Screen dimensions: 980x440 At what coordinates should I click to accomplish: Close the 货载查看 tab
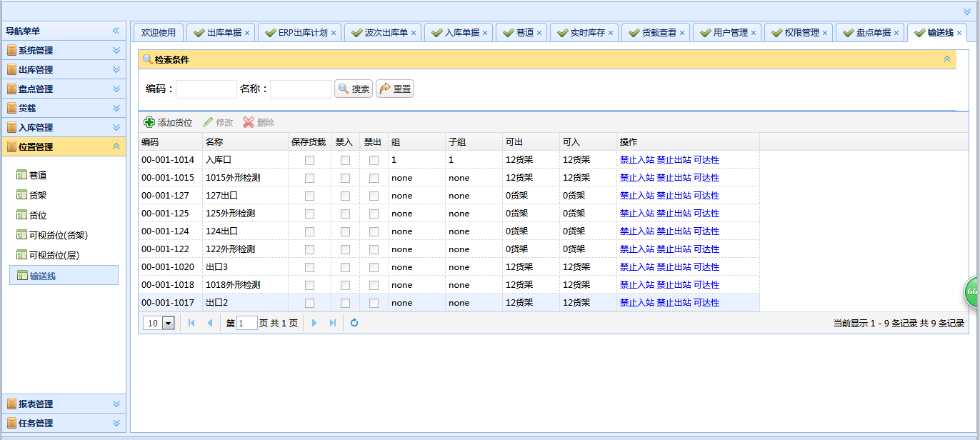681,33
